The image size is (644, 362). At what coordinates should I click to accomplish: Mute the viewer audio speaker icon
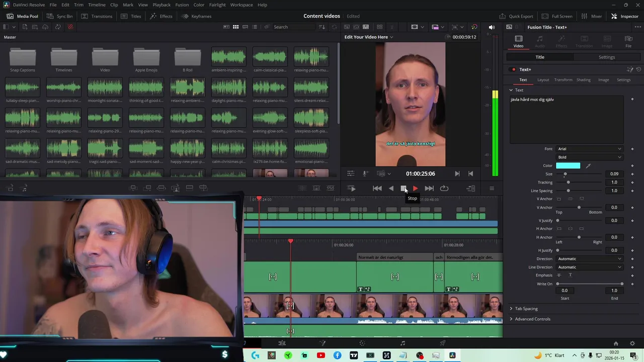pyautogui.click(x=492, y=27)
